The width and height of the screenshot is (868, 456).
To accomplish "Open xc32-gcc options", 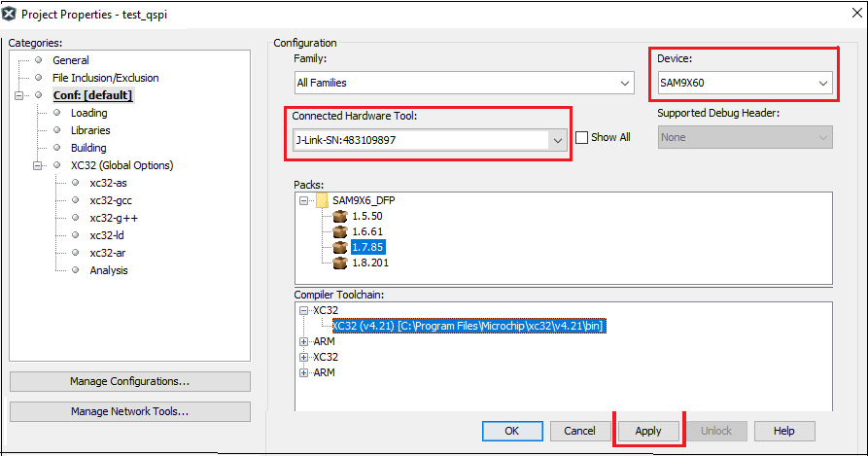I will [111, 200].
